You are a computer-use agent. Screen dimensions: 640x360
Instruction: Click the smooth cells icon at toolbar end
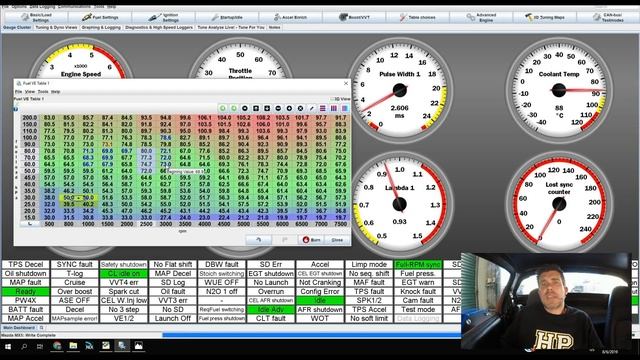coord(345,108)
